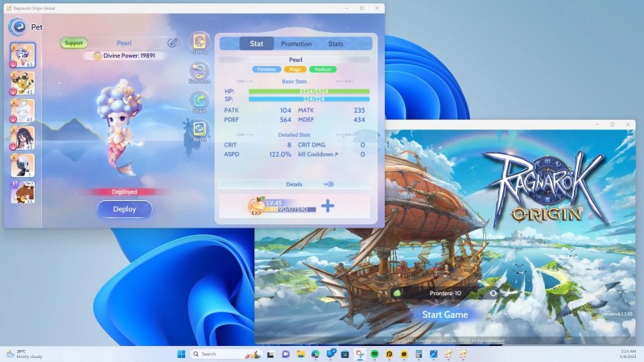Click the Basic Stats heading
Screen dimensions: 644x362
(294, 81)
